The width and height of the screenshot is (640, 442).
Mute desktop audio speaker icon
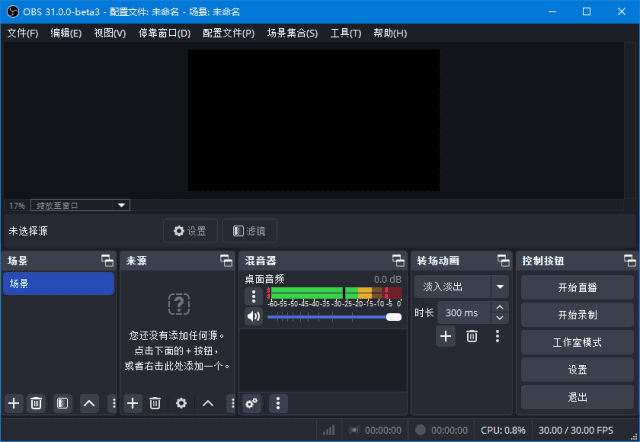[254, 316]
